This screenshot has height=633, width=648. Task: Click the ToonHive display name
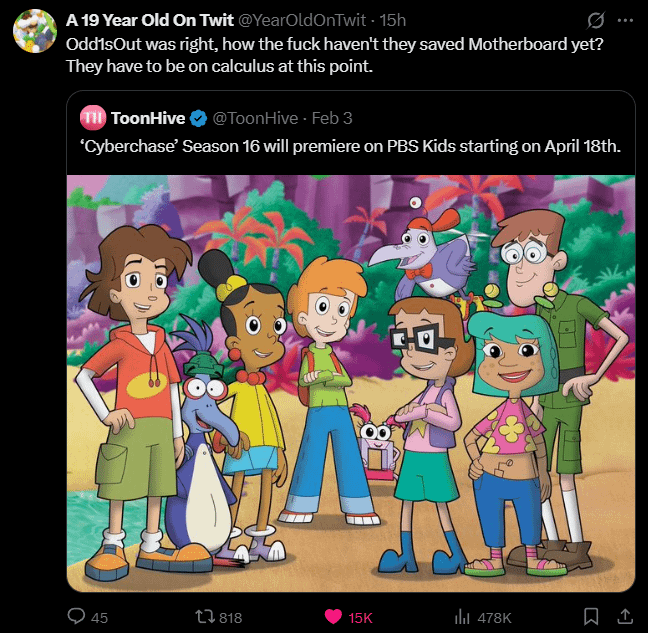pos(148,118)
